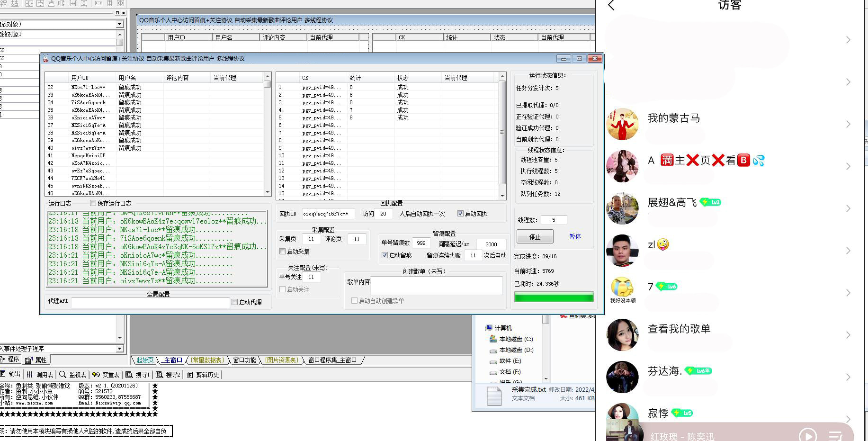Open the visitor zl chevron

tap(848, 251)
